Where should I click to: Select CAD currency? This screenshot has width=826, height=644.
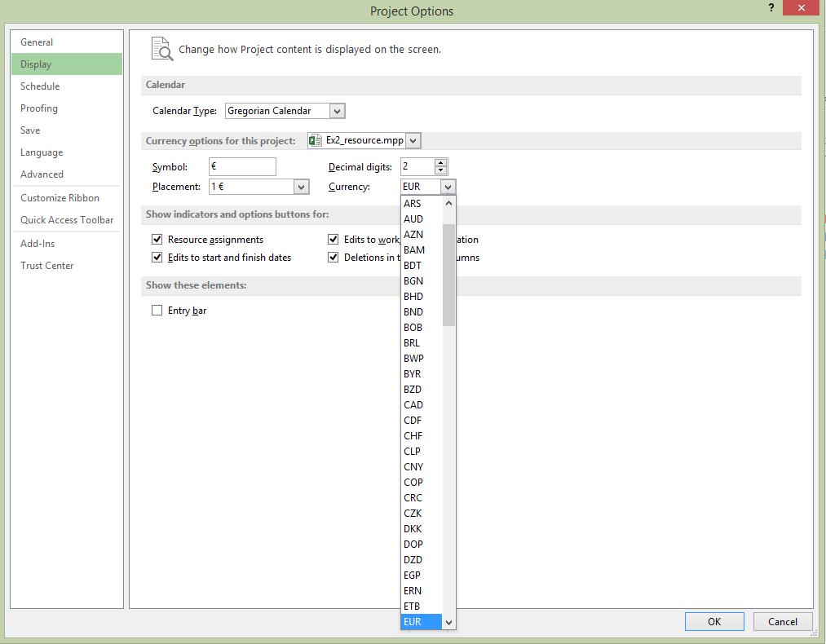[422, 405]
